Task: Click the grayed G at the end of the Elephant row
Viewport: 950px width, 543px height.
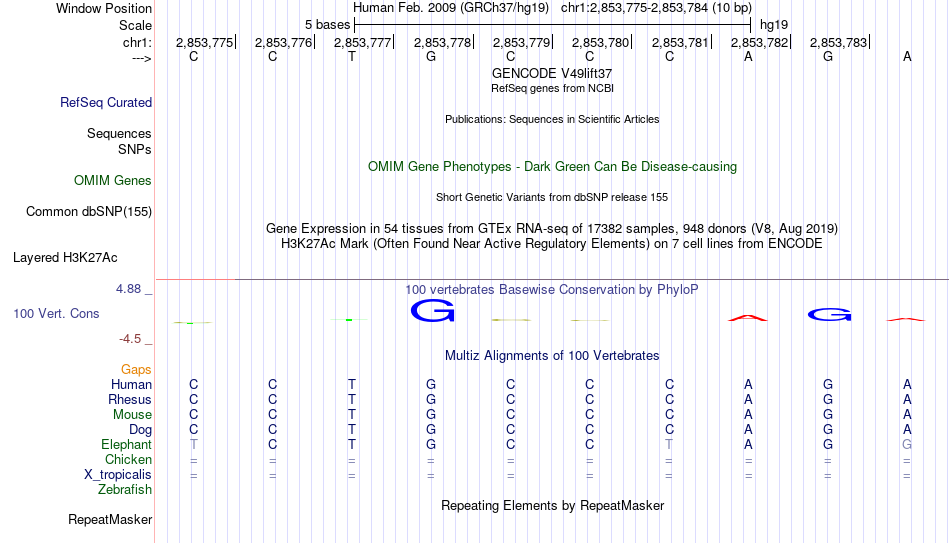Action: click(x=907, y=444)
